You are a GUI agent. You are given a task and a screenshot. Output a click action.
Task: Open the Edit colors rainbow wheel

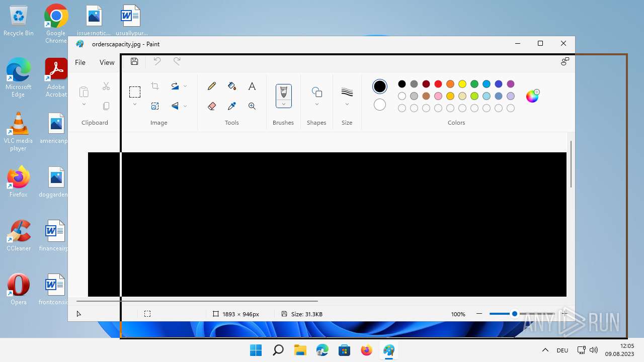click(532, 96)
